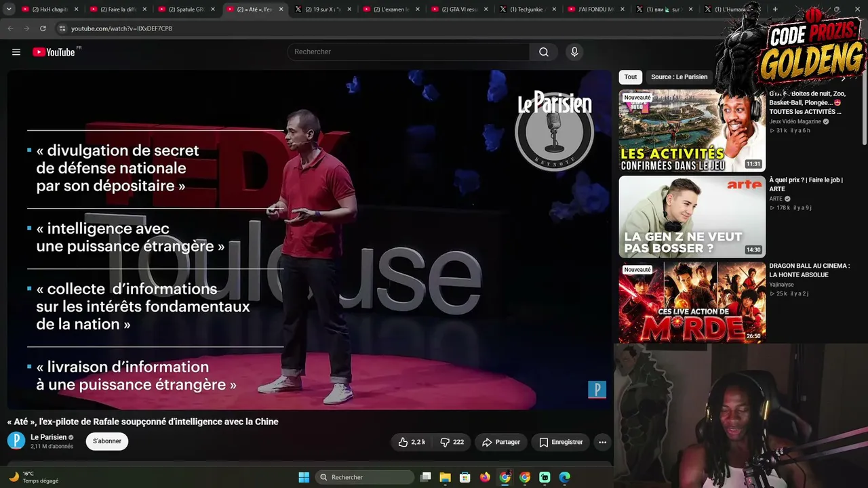Open the Le Parisien channel name link

(x=49, y=437)
